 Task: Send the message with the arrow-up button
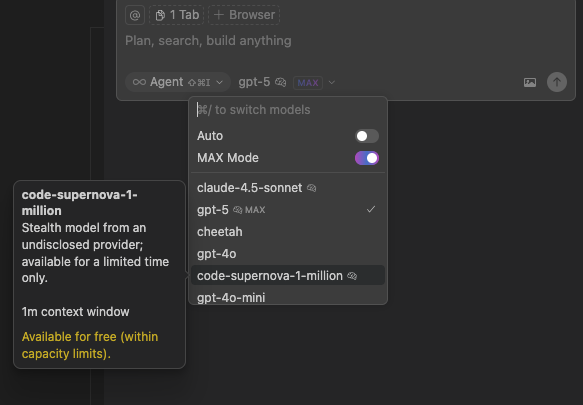pyautogui.click(x=557, y=82)
